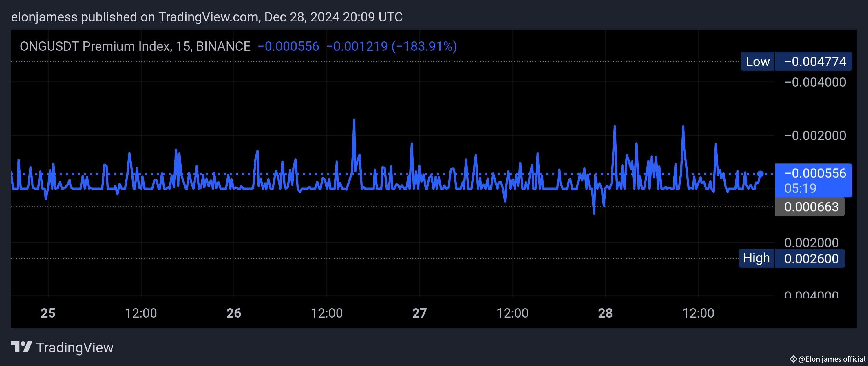Click the date 27 on time axis
The width and height of the screenshot is (868, 366).
point(419,313)
